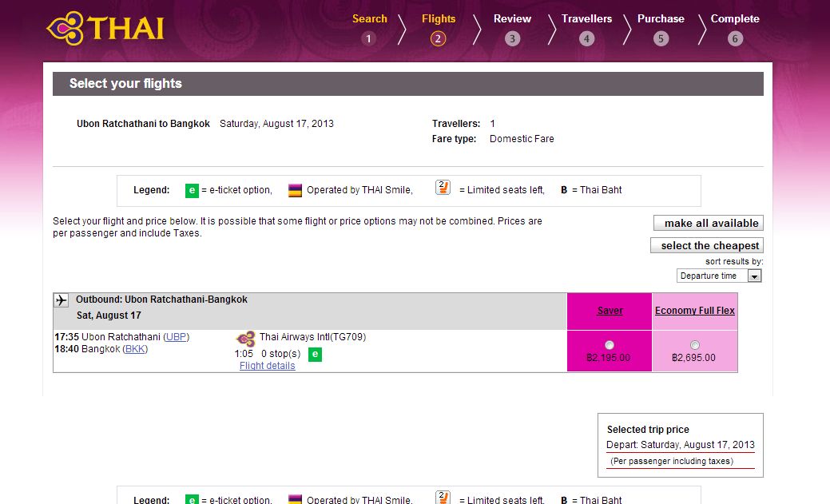Click step 5 circle under Purchase
This screenshot has width=830, height=504.
coord(661,38)
